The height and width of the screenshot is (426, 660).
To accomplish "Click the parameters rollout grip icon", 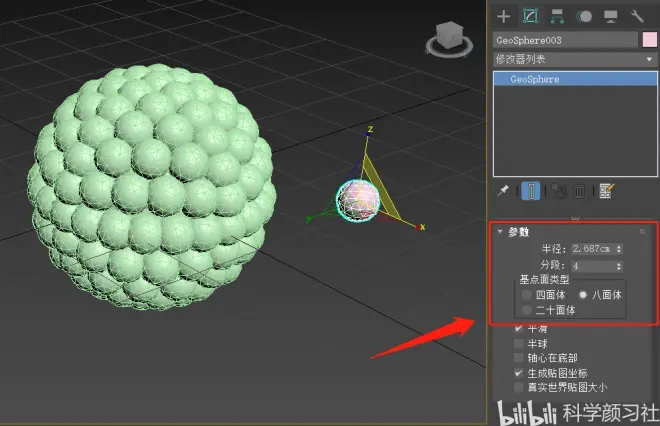I will pos(642,232).
